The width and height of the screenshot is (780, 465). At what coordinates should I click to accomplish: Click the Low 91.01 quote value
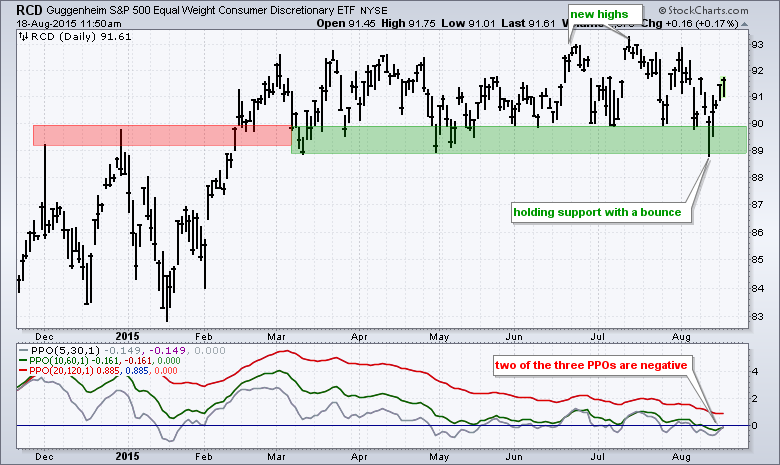pyautogui.click(x=468, y=23)
